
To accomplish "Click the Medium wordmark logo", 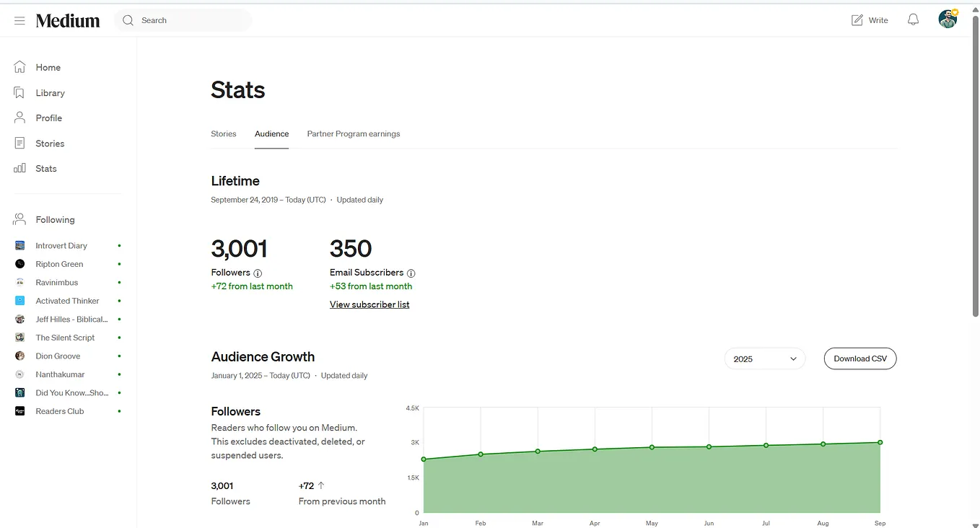I will tap(67, 20).
